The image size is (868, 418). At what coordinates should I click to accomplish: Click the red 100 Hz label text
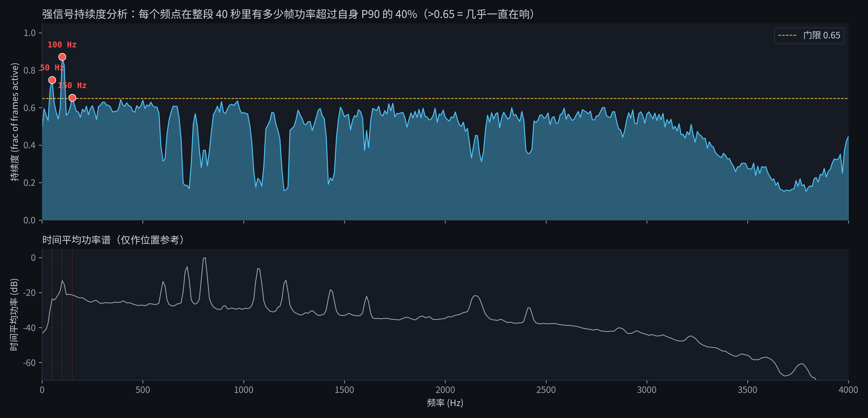click(62, 44)
